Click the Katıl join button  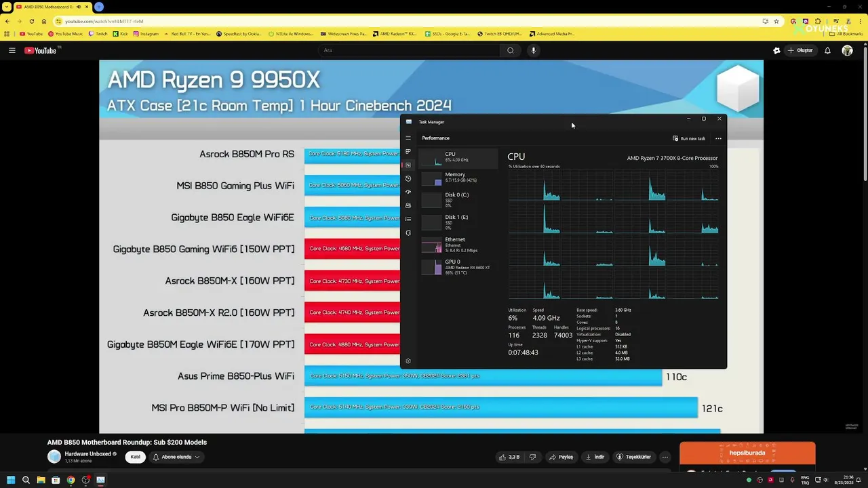tap(136, 457)
